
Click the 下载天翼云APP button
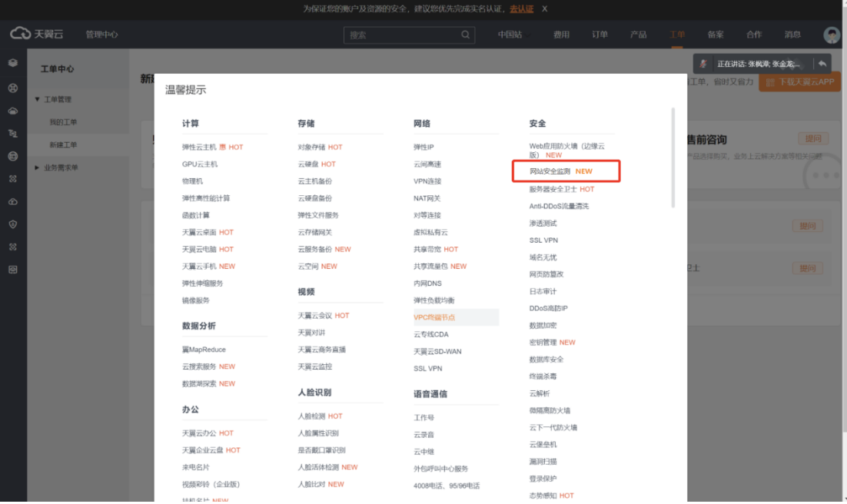point(799,82)
